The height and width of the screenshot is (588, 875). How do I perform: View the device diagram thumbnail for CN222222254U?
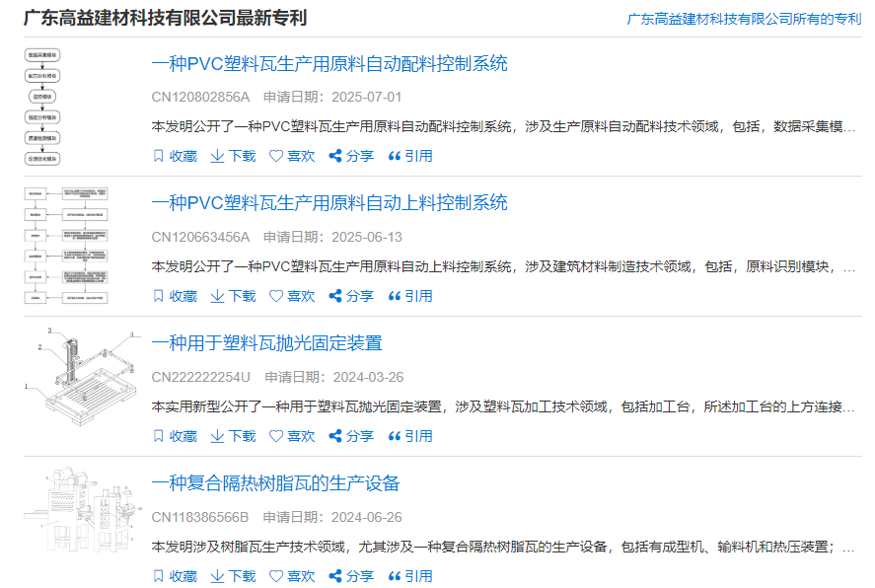77,381
